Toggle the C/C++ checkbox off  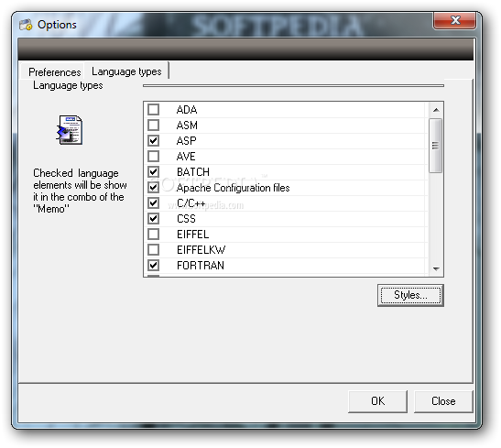point(153,202)
